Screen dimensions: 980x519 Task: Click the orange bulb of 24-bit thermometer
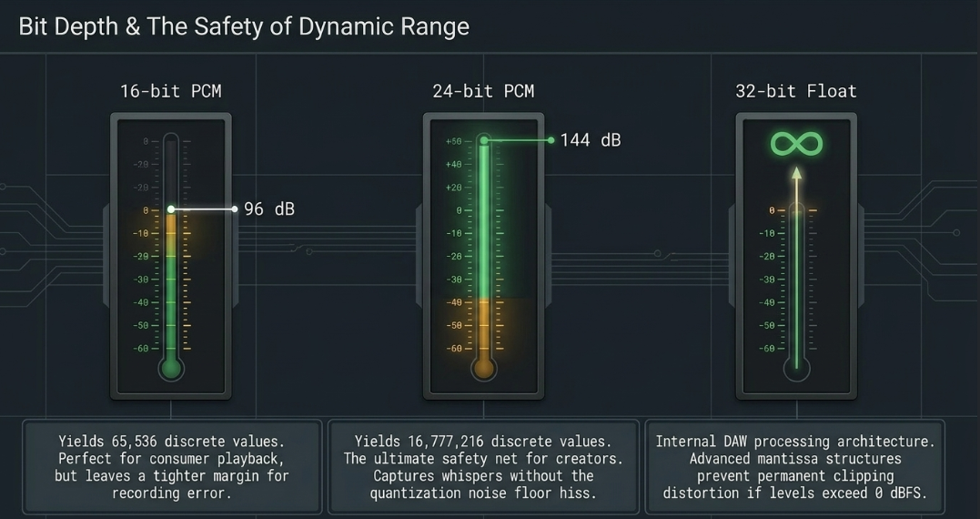(484, 369)
